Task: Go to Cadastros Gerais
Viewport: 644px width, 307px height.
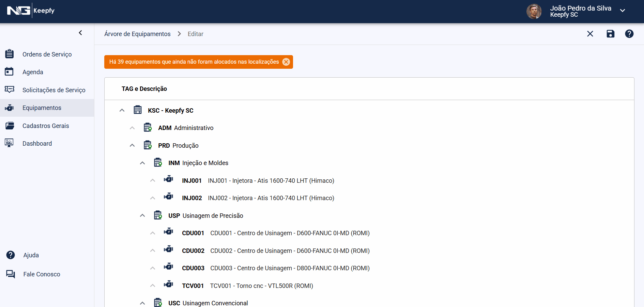Action: [46, 126]
